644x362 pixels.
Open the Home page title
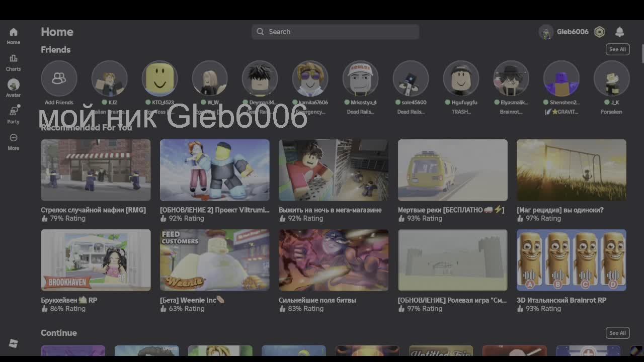tap(57, 32)
